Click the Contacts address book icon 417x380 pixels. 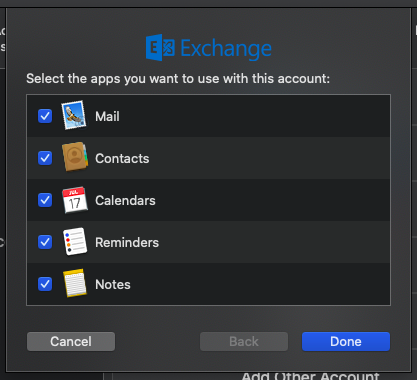(x=75, y=157)
